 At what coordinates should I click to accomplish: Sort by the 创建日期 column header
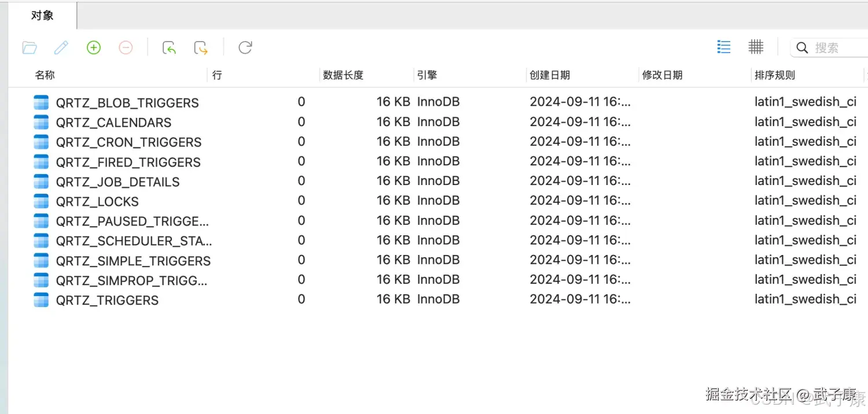550,75
